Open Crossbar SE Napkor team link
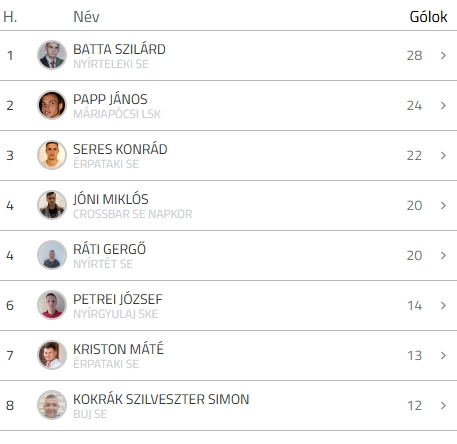 (x=133, y=214)
